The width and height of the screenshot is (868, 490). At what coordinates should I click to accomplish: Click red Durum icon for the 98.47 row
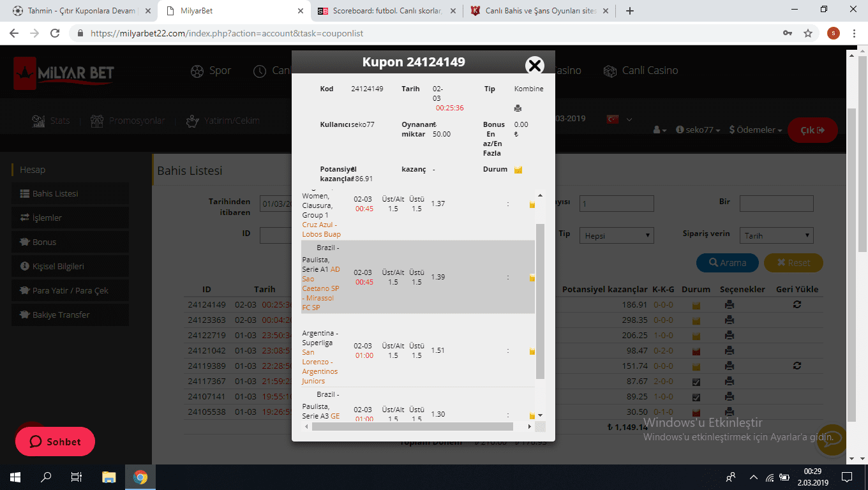[696, 352]
